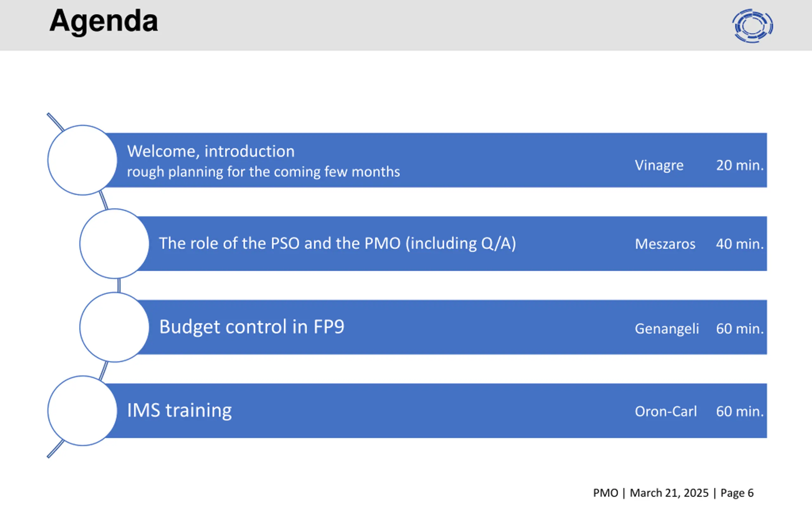Click presenter name Oron-Carl
The height and width of the screenshot is (507, 812).
[666, 411]
